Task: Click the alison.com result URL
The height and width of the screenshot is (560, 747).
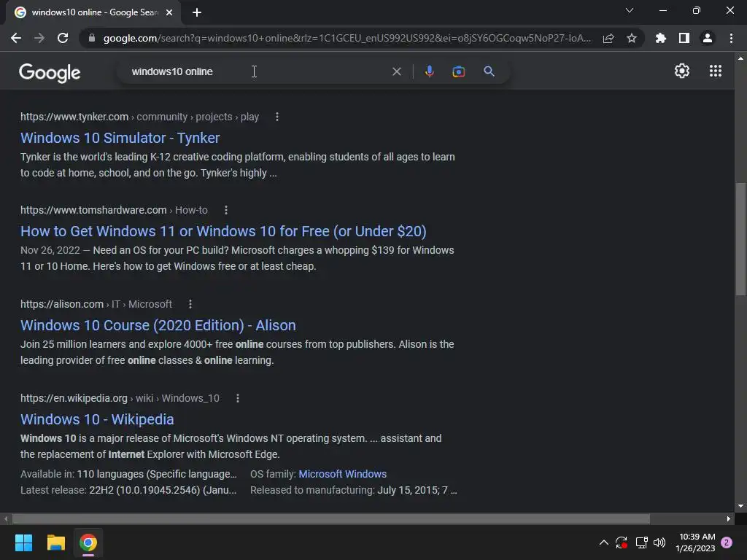Action: (62, 304)
